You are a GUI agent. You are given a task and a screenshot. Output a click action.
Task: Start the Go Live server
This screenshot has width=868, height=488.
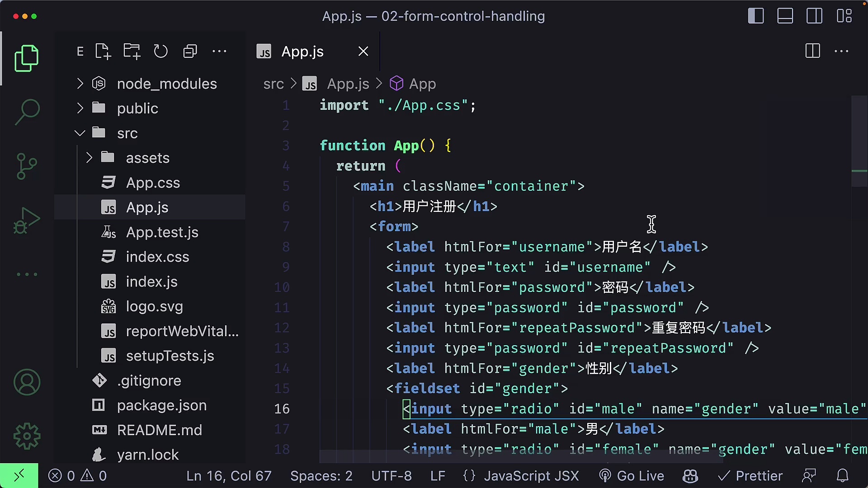pyautogui.click(x=631, y=475)
